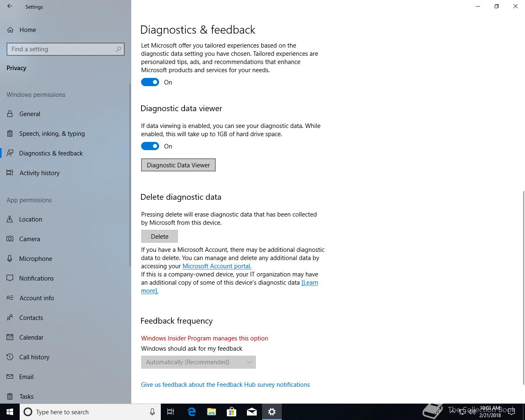Click the search magnifier in Find a setting
This screenshot has height=420, width=525.
coord(119,49)
